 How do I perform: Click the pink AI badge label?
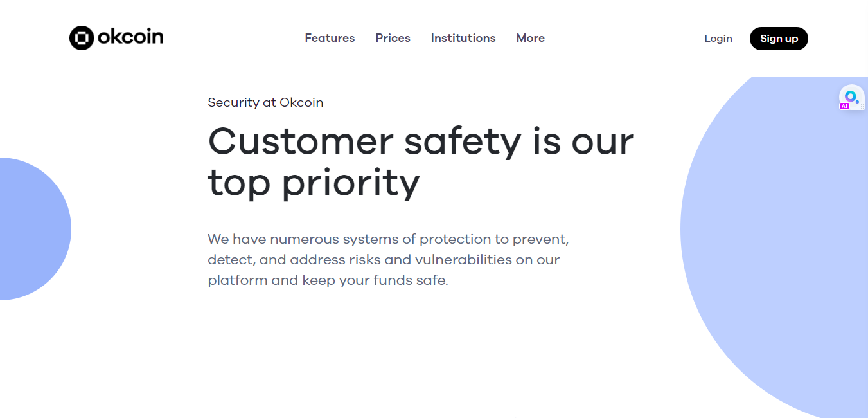(845, 106)
